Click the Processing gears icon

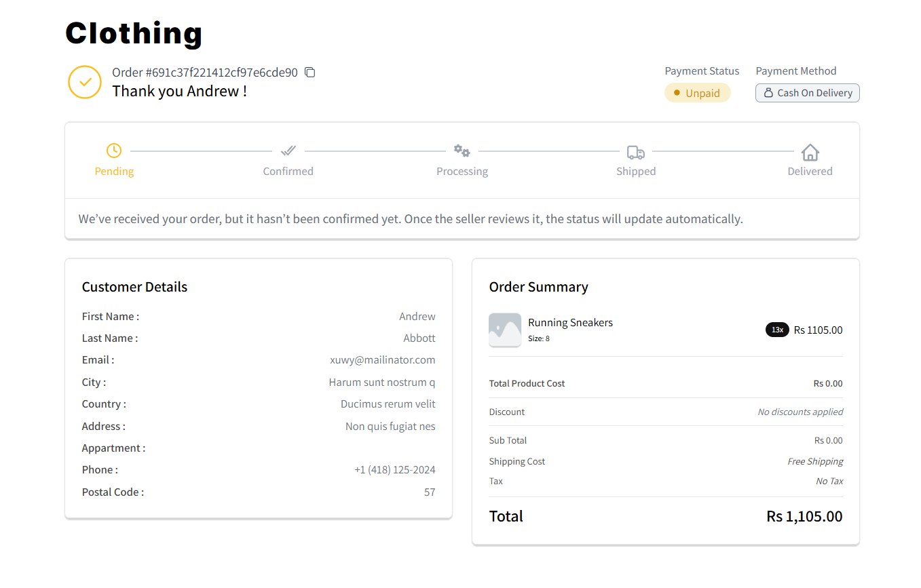(462, 151)
